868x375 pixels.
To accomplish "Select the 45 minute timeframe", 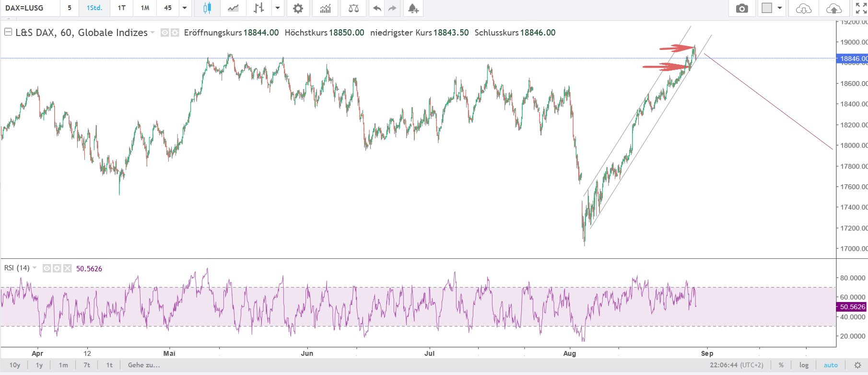I will point(168,8).
